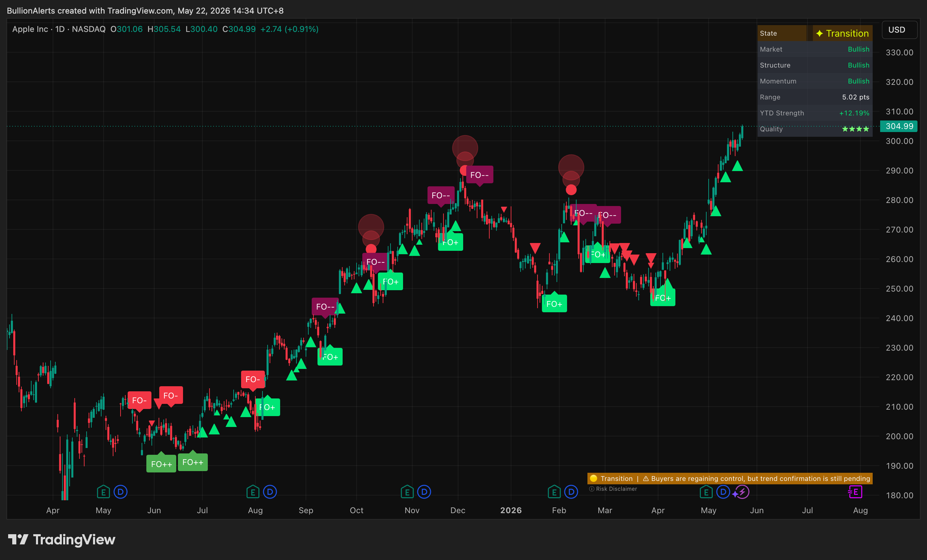Select the FO+ label right of first Aug
Viewport: 927px width, 560px height.
point(268,407)
